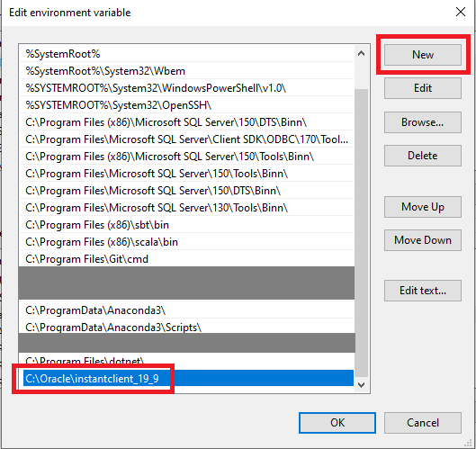Screen dimensions: 476x449
Task: Select the Client SDK\ODBC\170 path entry
Action: (x=186, y=139)
